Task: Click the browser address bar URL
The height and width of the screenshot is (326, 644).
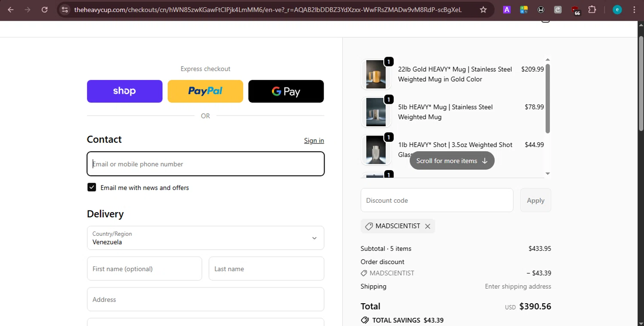Action: click(267, 9)
